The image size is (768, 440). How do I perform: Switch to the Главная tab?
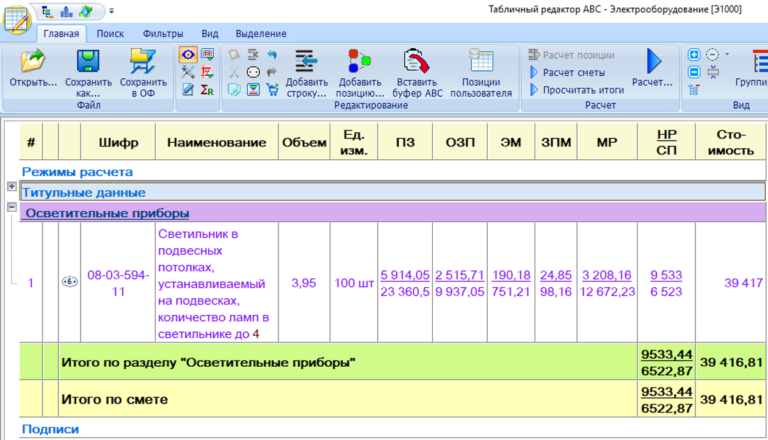click(x=61, y=34)
